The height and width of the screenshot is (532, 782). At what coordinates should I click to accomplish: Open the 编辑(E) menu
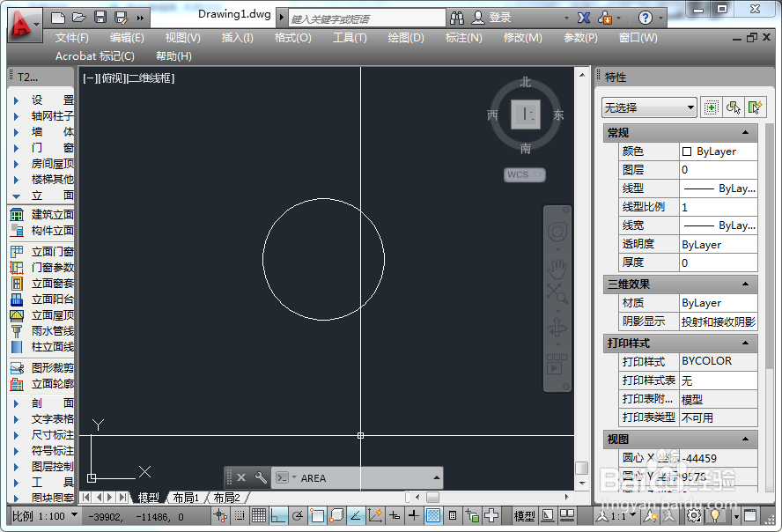[127, 38]
